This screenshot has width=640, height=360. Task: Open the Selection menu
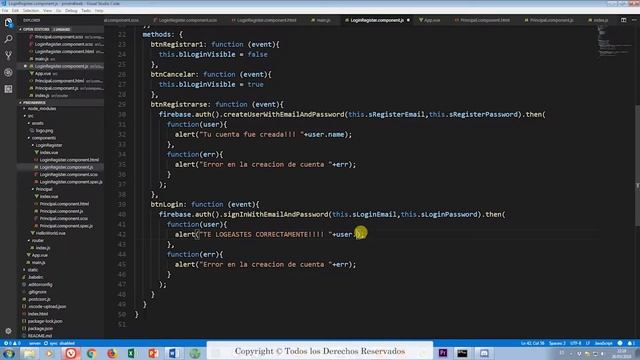point(31,11)
